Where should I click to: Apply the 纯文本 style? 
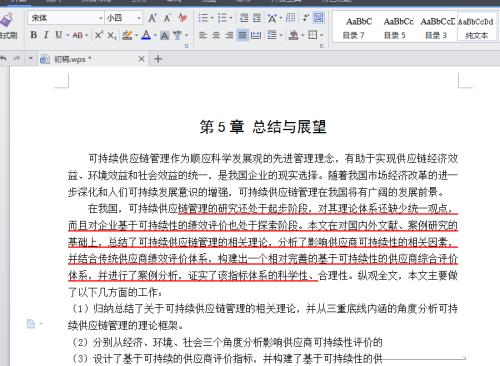(x=476, y=27)
